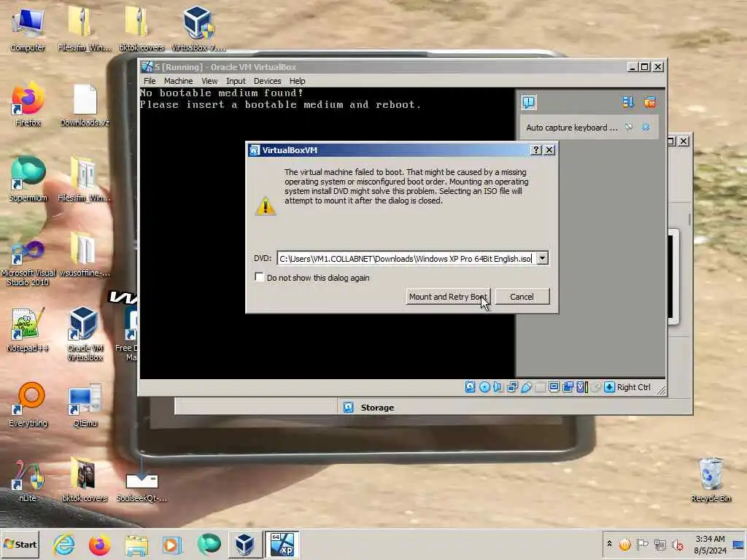This screenshot has height=560, width=747.
Task: Click the display status bar icon
Action: tap(554, 387)
